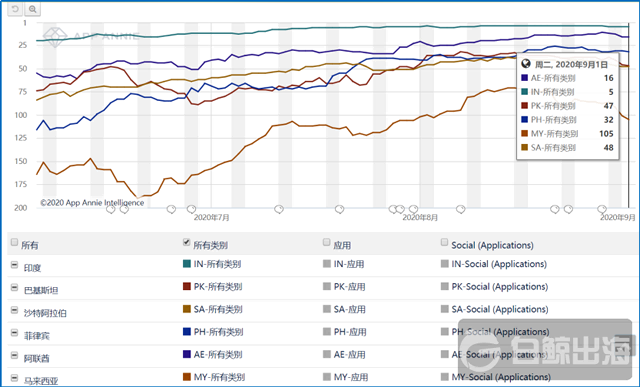Viewport: 640px width, 387px height.
Task: Toggle the PK-应用 gray series icon
Action: (x=327, y=286)
